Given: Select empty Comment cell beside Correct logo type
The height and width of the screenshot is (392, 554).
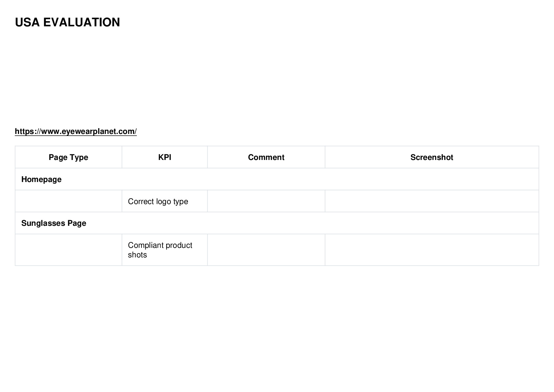Looking at the screenshot, I should pos(266,201).
